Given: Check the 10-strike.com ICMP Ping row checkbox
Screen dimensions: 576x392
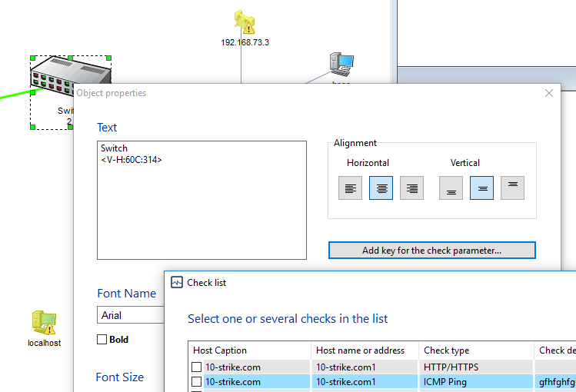Looking at the screenshot, I should point(197,382).
